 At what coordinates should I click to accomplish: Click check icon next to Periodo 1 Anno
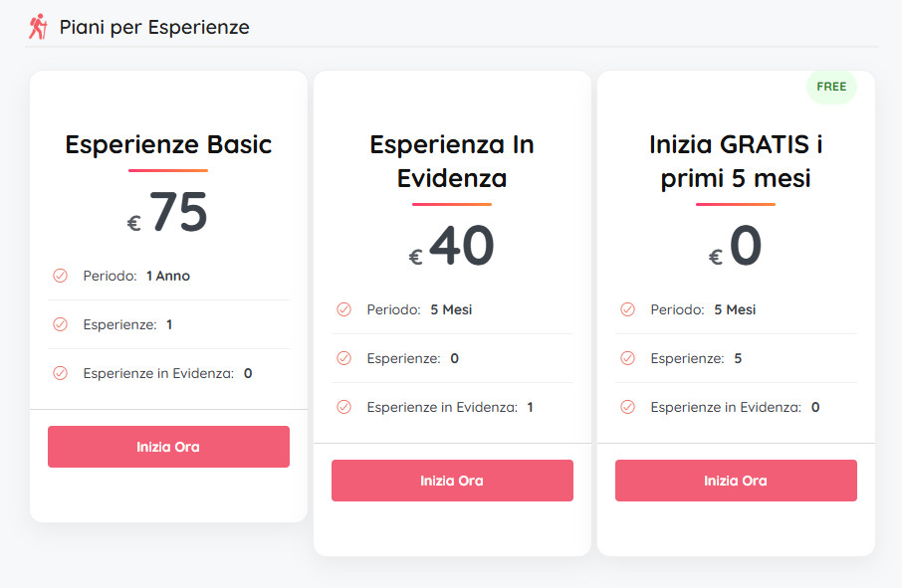pyautogui.click(x=60, y=276)
